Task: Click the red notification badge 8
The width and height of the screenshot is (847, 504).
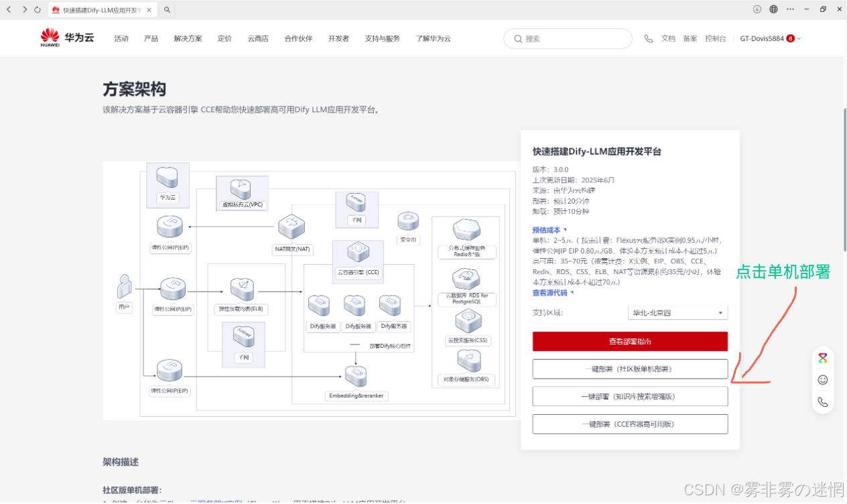Action: coord(791,39)
